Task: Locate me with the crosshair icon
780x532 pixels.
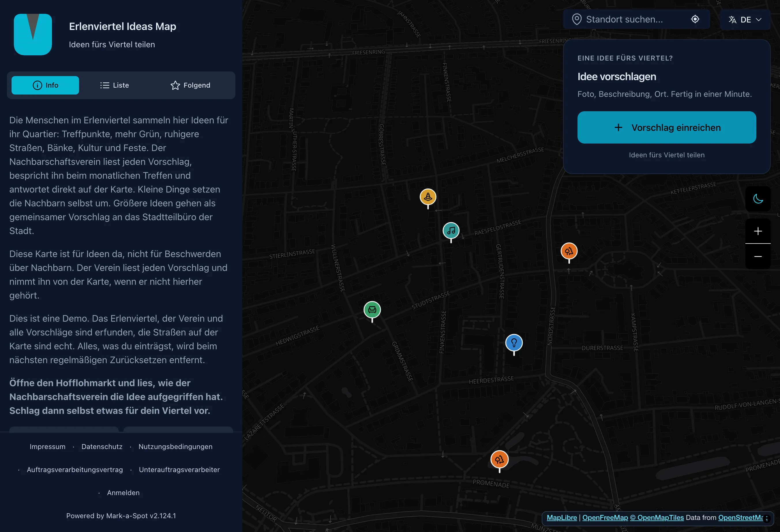Action: pos(695,19)
